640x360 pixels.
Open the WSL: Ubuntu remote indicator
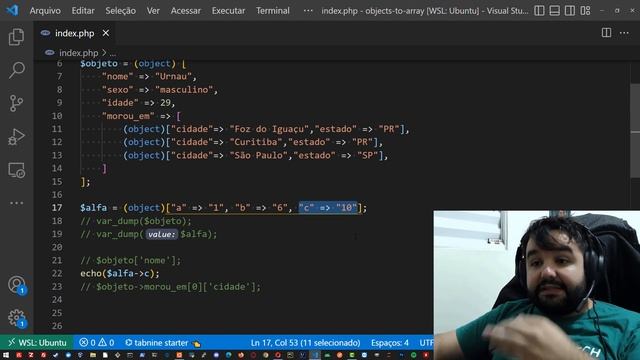pyautogui.click(x=37, y=342)
